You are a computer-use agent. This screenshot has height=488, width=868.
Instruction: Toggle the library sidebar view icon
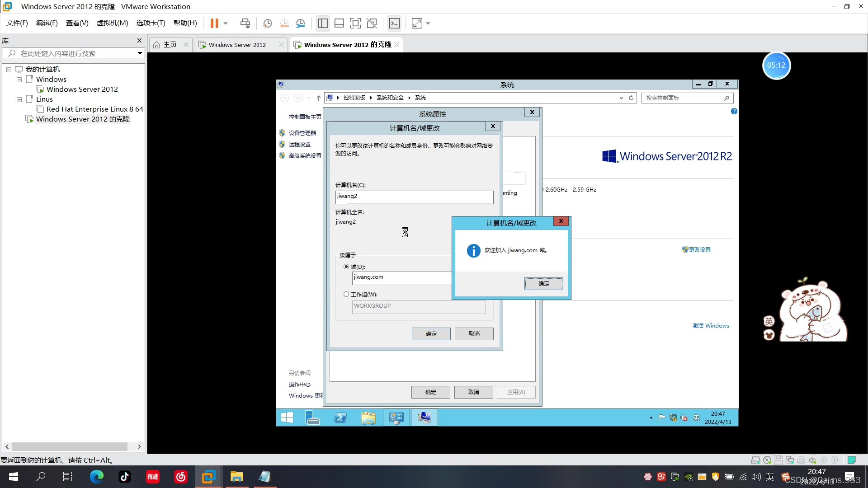(323, 23)
